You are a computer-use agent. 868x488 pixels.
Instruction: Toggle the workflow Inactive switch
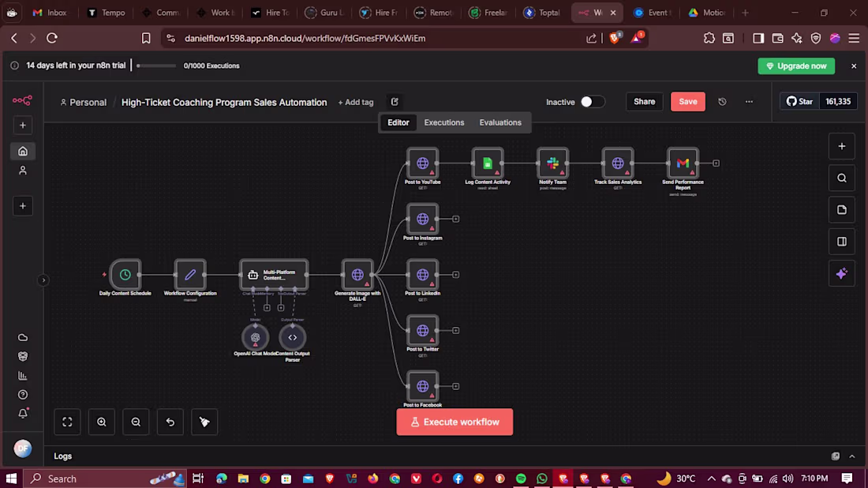592,102
